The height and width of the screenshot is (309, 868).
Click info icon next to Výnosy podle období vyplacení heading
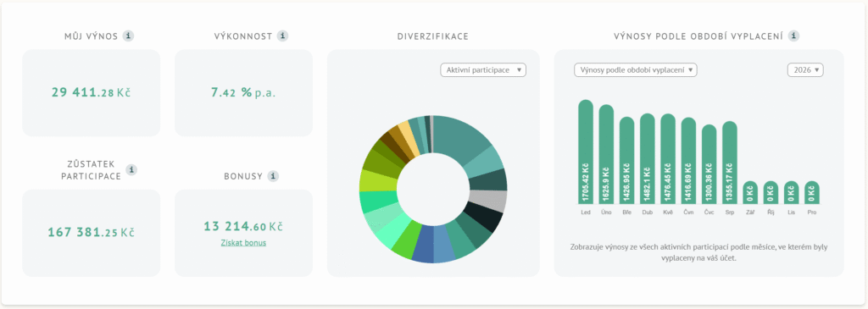pyautogui.click(x=794, y=36)
